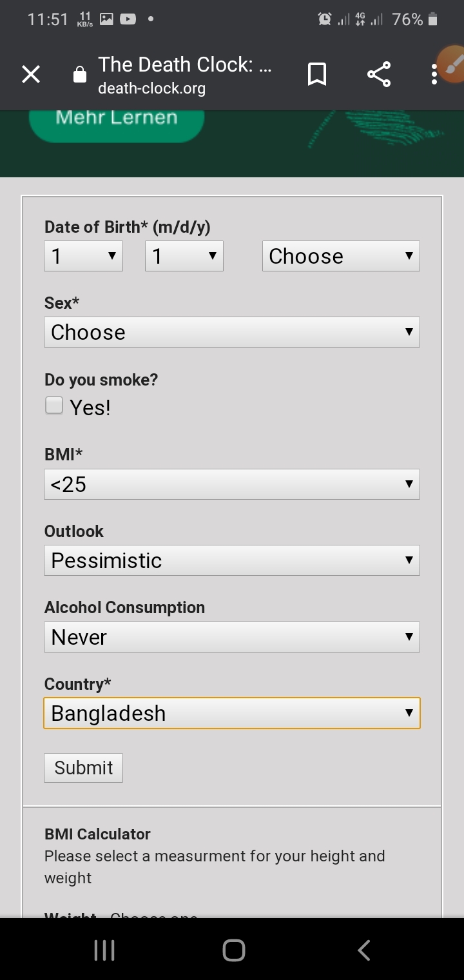Tap the Android back arrow
The height and width of the screenshot is (980, 464).
[364, 950]
